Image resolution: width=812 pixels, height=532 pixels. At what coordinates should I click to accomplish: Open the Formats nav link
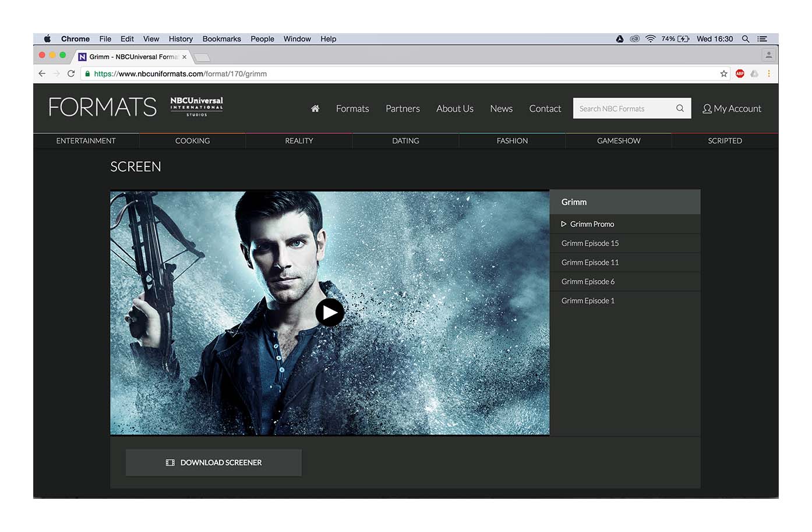pyautogui.click(x=352, y=108)
